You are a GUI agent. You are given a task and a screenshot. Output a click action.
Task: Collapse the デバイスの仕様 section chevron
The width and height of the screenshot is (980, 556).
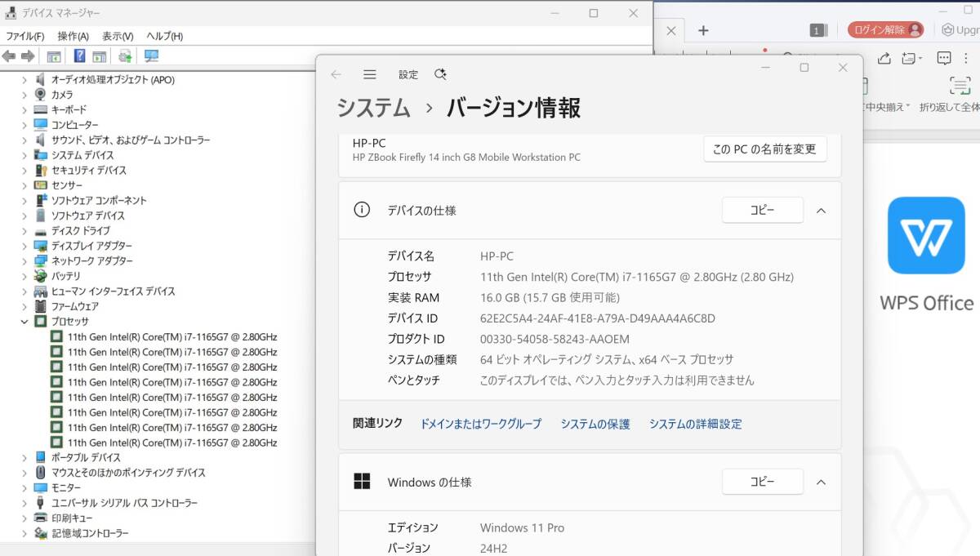[x=821, y=211]
